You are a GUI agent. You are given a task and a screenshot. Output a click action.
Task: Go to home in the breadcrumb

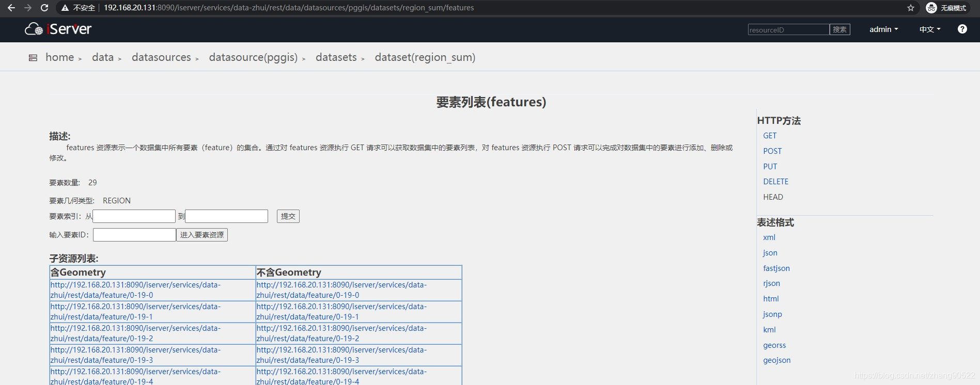60,57
